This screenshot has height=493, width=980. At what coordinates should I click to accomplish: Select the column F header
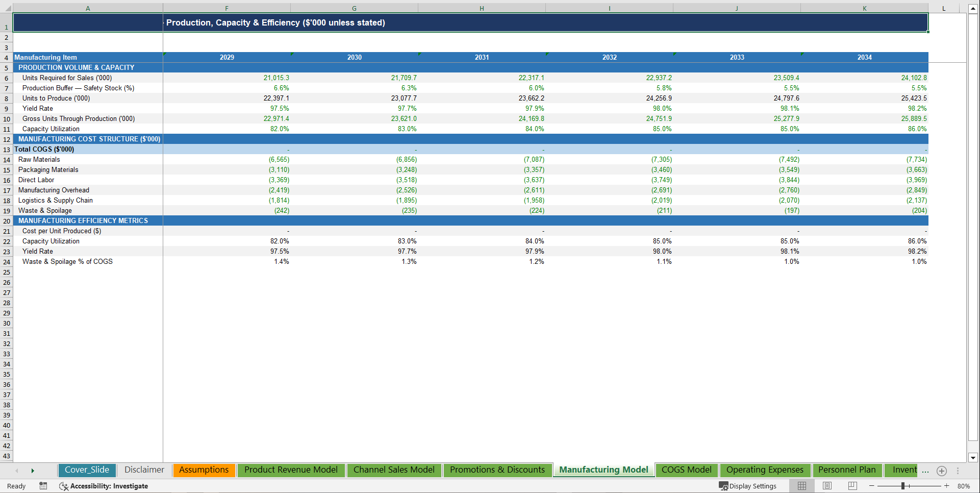(227, 8)
